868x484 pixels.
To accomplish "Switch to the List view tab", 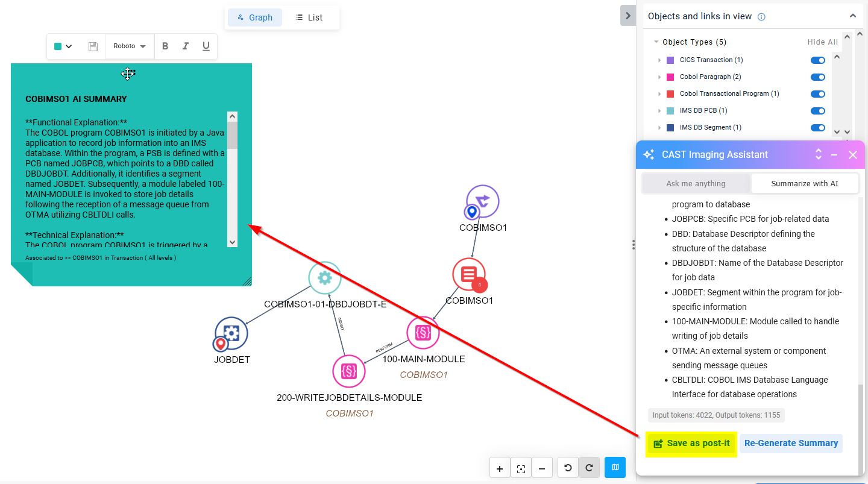I will [309, 17].
